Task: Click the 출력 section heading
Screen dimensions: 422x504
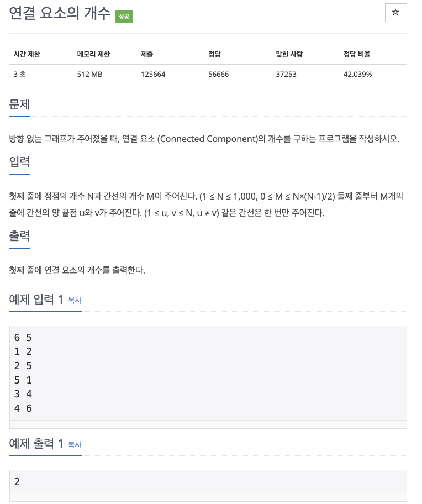Action: [x=20, y=236]
